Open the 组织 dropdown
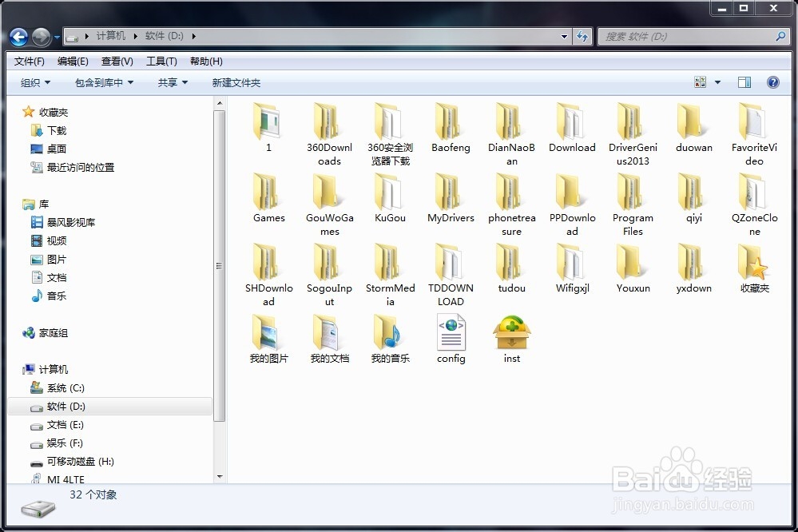Image resolution: width=798 pixels, height=532 pixels. point(35,82)
